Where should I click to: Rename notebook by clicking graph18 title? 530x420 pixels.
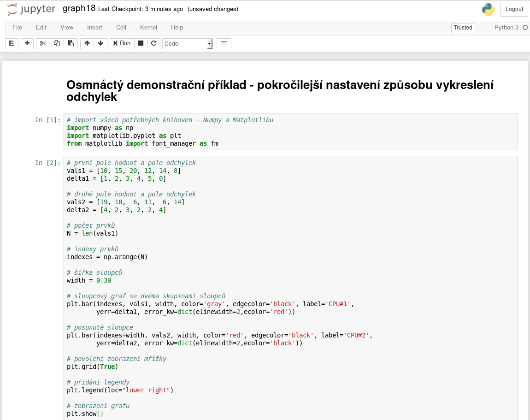pos(79,8)
